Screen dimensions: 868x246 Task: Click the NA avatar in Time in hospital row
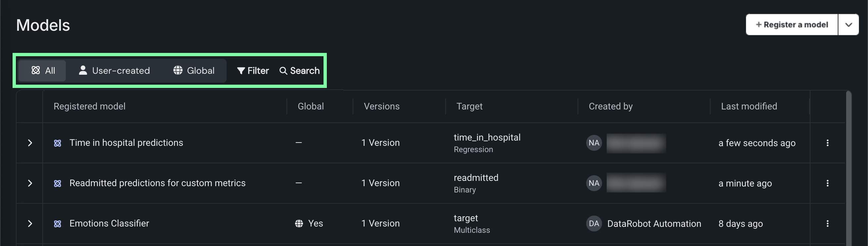pyautogui.click(x=594, y=143)
